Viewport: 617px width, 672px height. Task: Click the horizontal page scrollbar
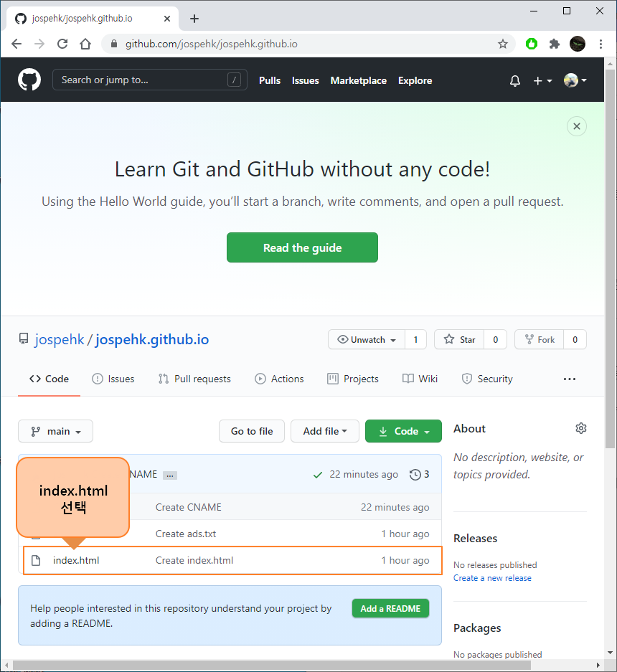coord(272,665)
